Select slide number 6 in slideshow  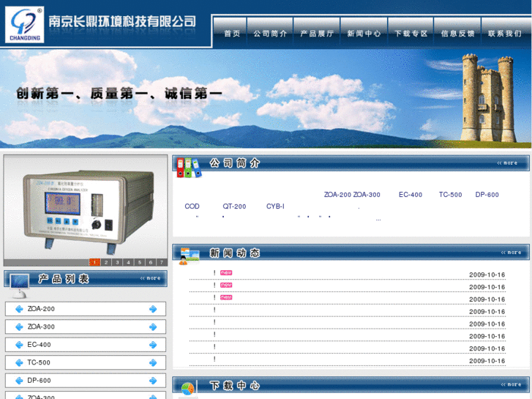coord(151,262)
